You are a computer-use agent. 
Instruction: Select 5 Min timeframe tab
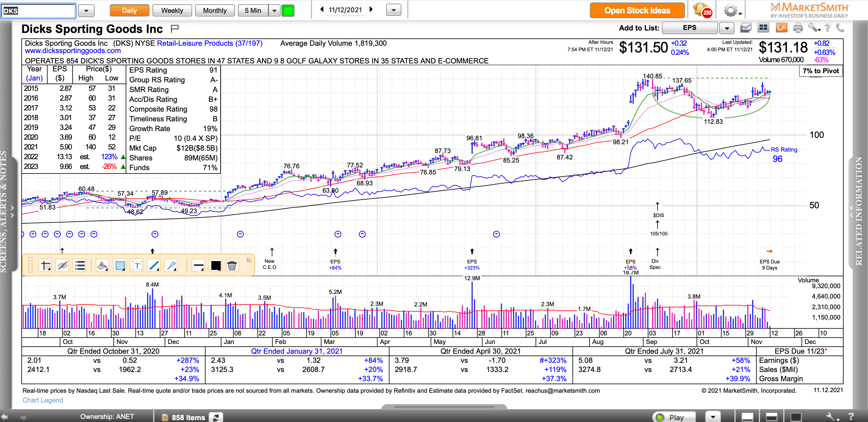pos(253,10)
